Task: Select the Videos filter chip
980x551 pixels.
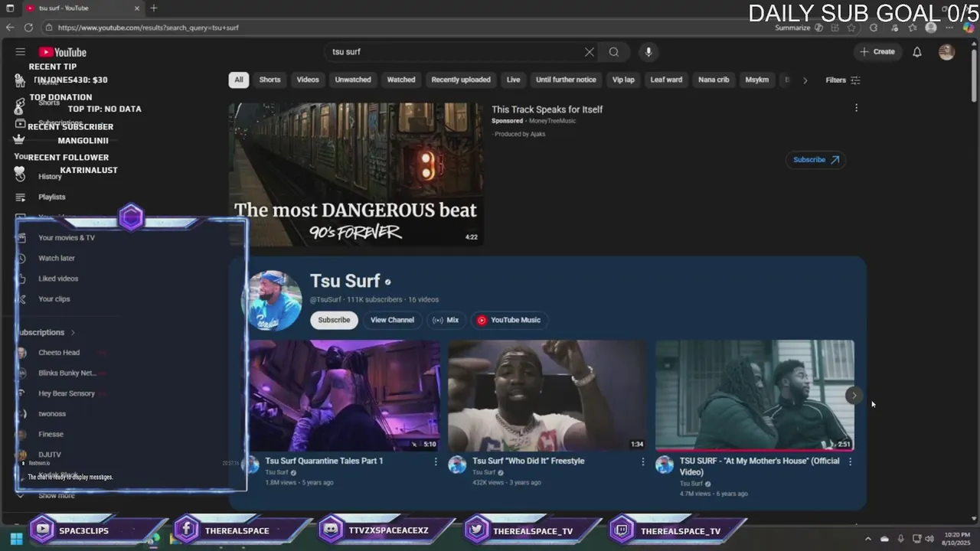Action: click(x=308, y=80)
